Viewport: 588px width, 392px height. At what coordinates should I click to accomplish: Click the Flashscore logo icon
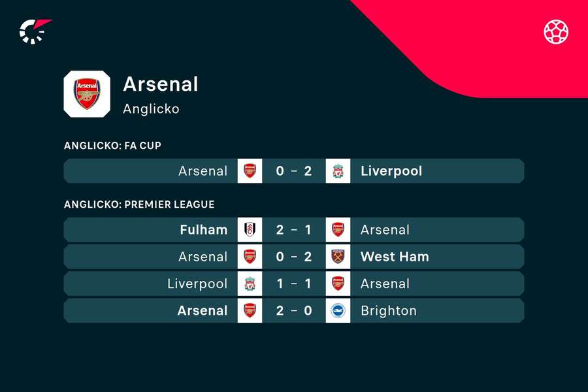35,31
